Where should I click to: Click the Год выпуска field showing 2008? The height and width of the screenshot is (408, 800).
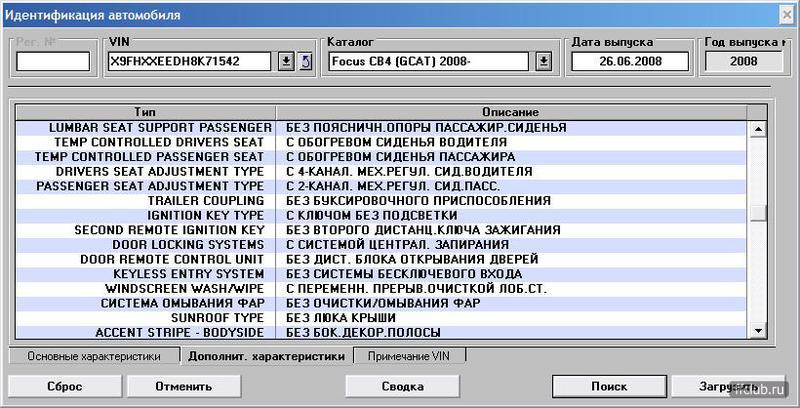pos(743,62)
